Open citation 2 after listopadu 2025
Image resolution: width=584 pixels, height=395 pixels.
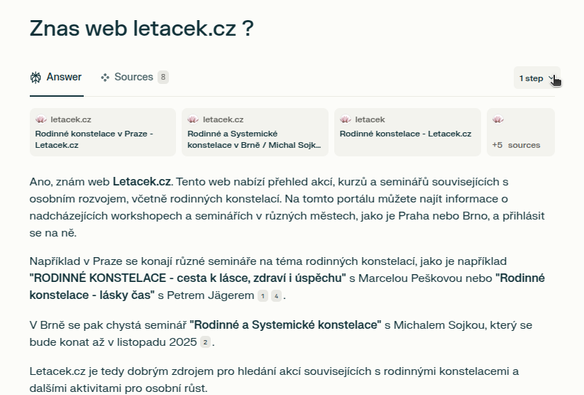coord(205,342)
